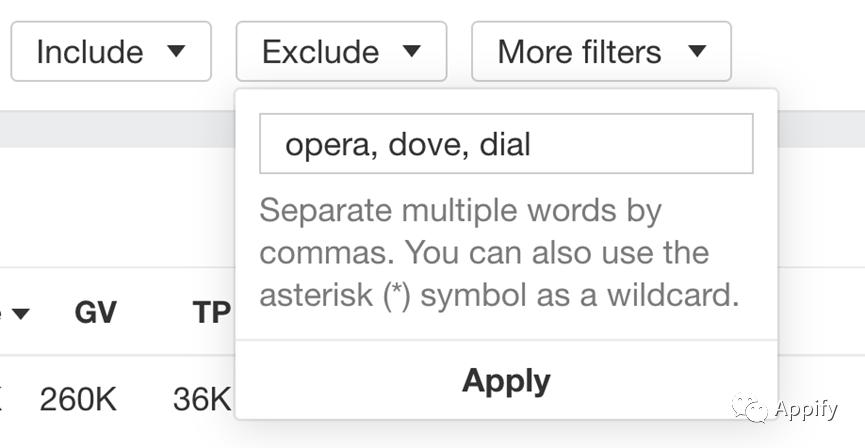Select the 36K value cell

[202, 400]
